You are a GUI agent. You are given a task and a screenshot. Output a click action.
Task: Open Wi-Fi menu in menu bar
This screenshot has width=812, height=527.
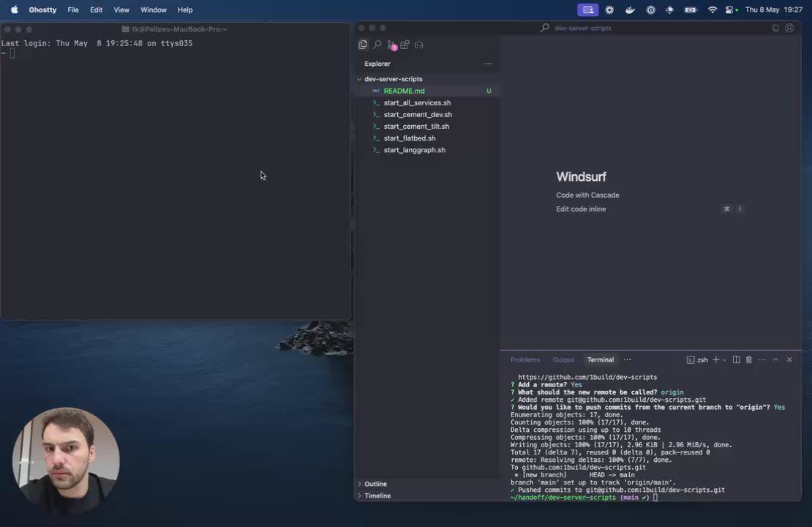712,10
